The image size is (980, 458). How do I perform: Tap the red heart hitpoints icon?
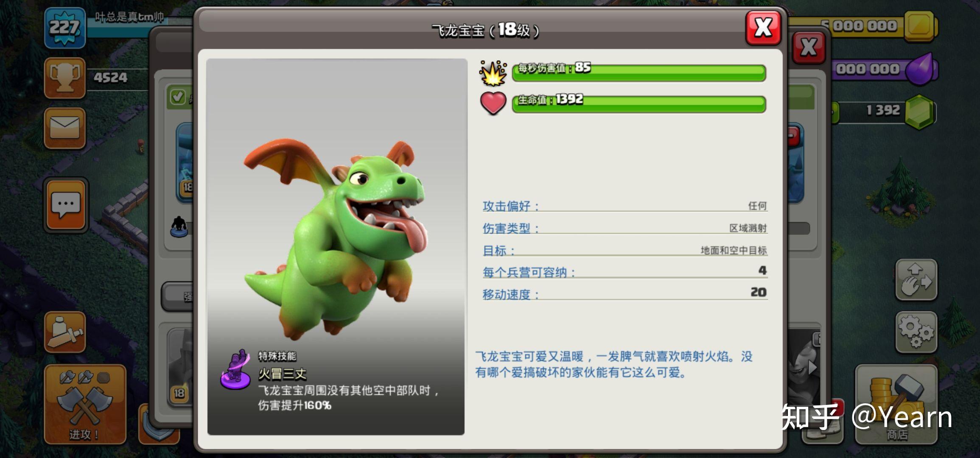point(493,103)
